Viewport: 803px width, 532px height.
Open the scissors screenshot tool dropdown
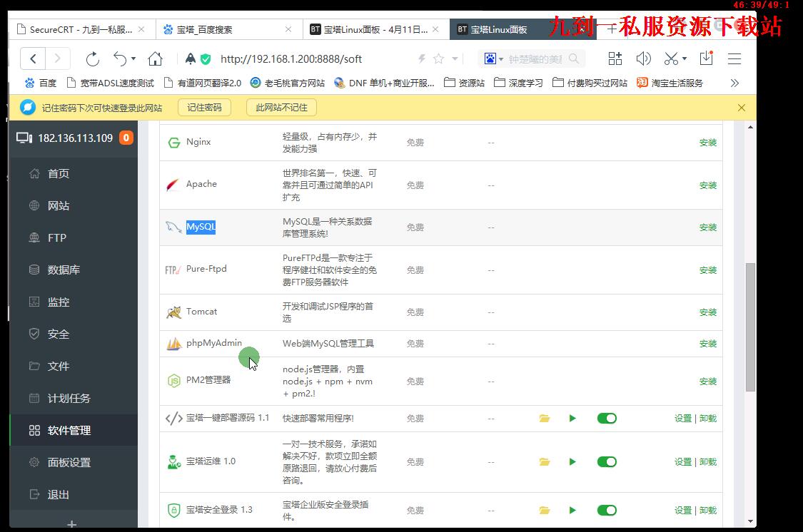pyautogui.click(x=685, y=59)
